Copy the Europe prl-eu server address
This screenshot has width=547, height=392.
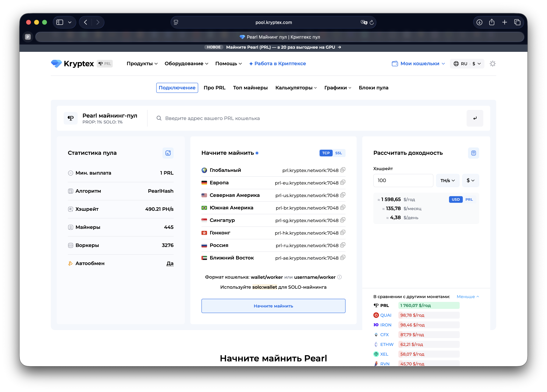point(343,182)
